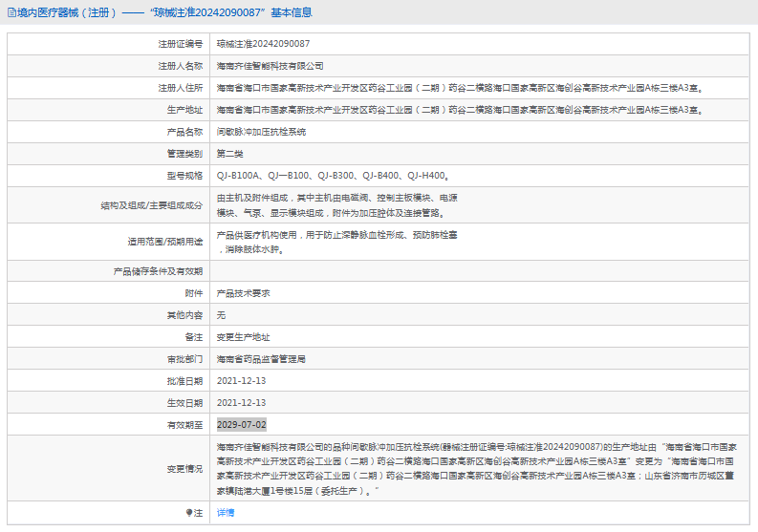758x532 pixels.
Task: Click the 产品储存条件及有效期 label
Action: point(158,271)
